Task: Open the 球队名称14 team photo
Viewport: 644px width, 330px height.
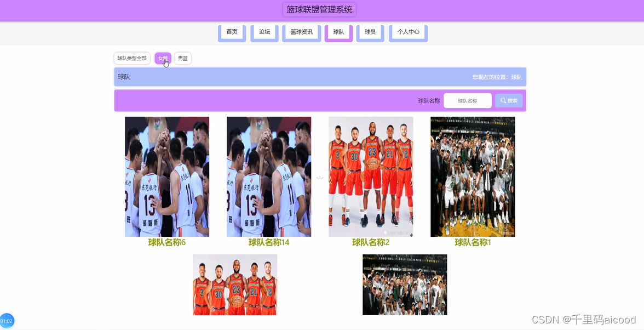Action: pos(269,177)
